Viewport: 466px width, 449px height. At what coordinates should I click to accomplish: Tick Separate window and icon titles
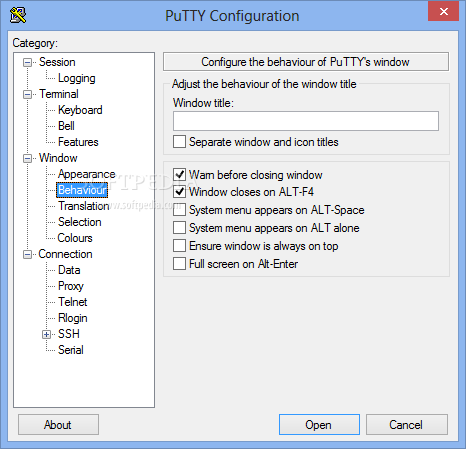click(x=179, y=142)
